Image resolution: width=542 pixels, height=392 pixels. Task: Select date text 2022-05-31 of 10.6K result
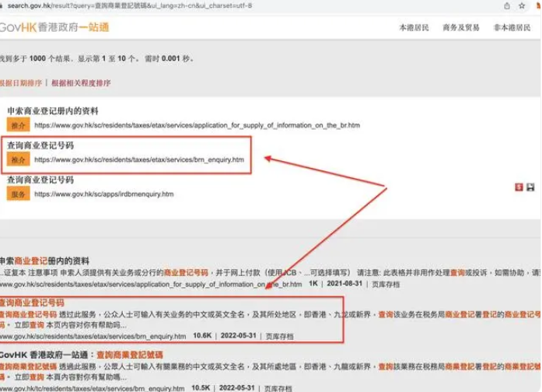tap(239, 336)
